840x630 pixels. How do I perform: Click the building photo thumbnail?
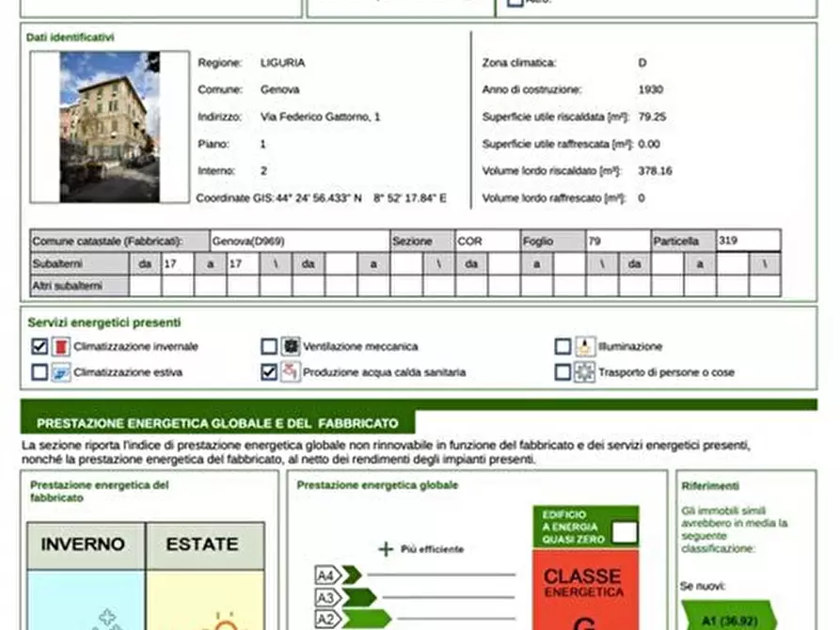point(110,127)
